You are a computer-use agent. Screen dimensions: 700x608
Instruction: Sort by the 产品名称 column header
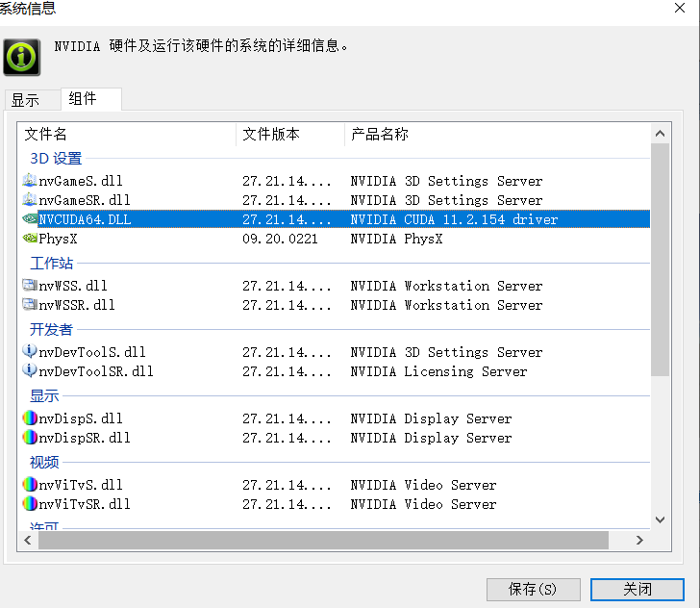coord(497,134)
